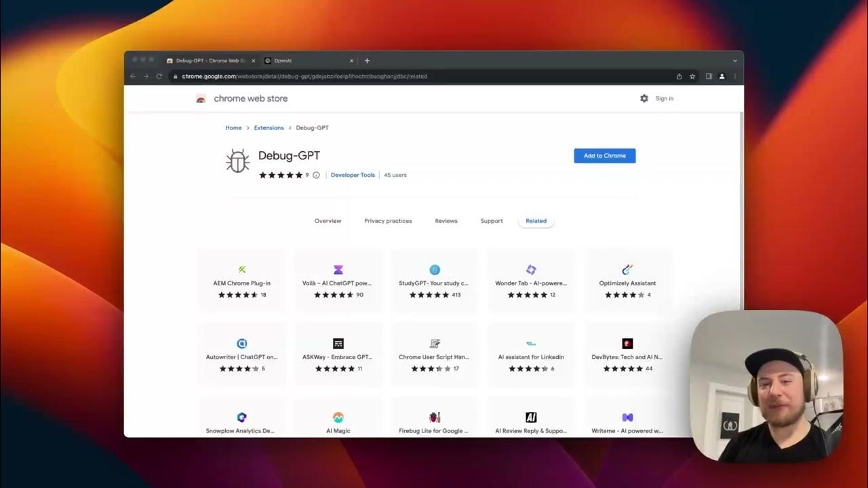
Task: Click the Optimizely Assistant extension icon
Action: (x=627, y=270)
